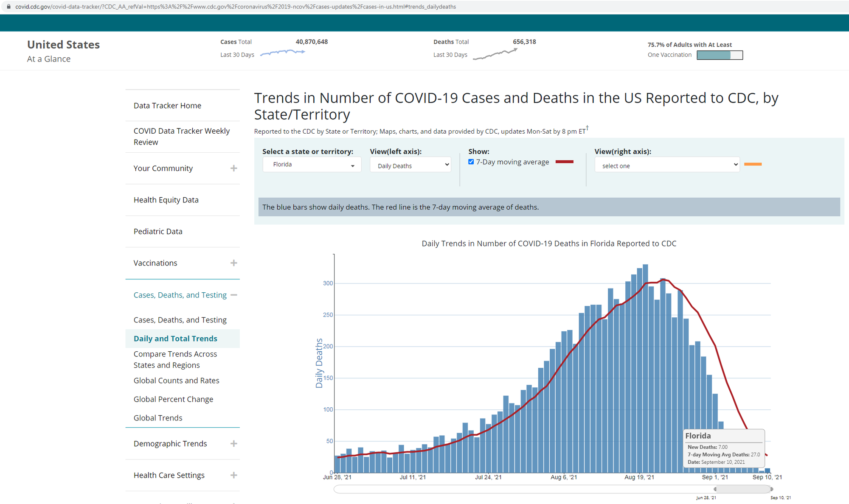Click the right handle of date range slider
Screen dimensions: 849x504
point(771,489)
